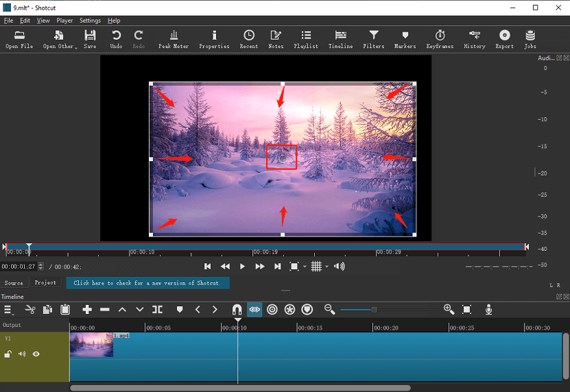
Task: Toggle the Timeline panel from toolbar
Action: coord(340,39)
